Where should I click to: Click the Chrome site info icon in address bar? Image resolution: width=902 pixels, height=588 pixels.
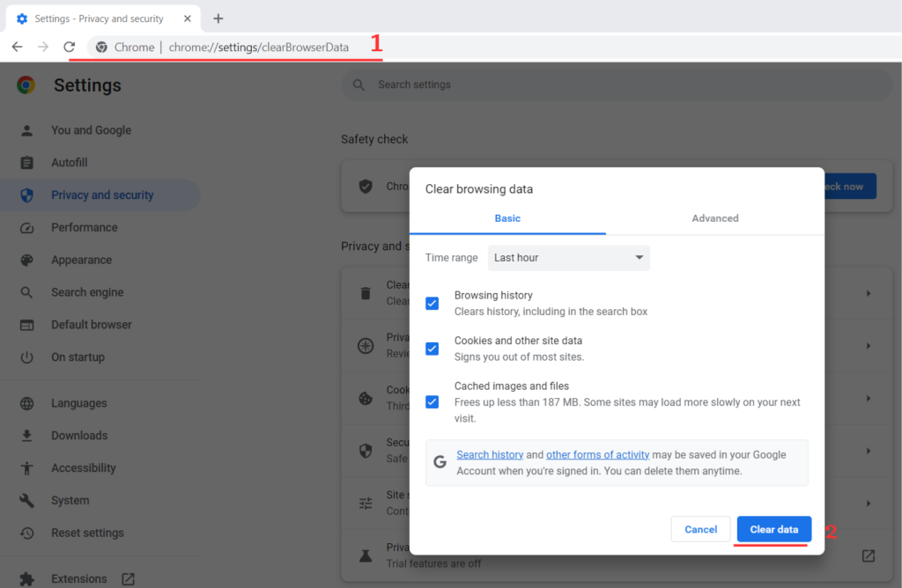[x=101, y=48]
